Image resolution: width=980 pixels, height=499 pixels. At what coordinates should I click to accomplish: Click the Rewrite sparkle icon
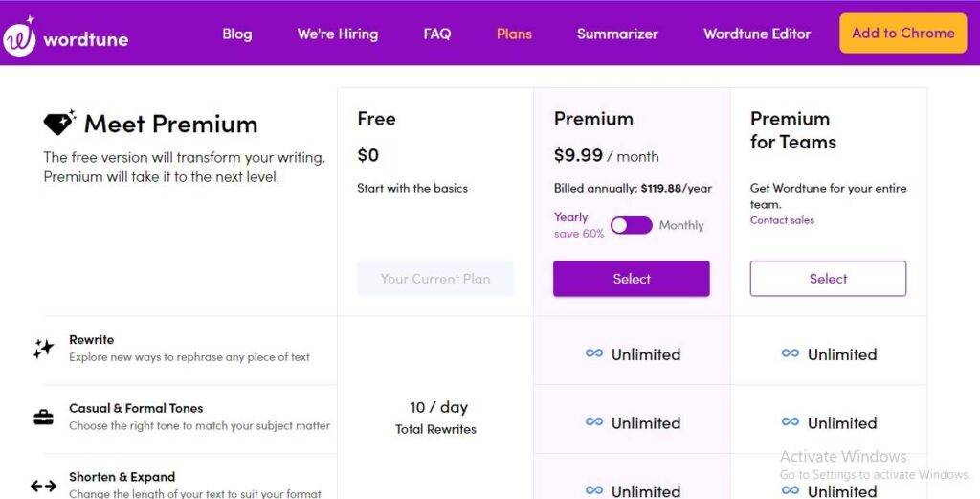click(x=43, y=349)
